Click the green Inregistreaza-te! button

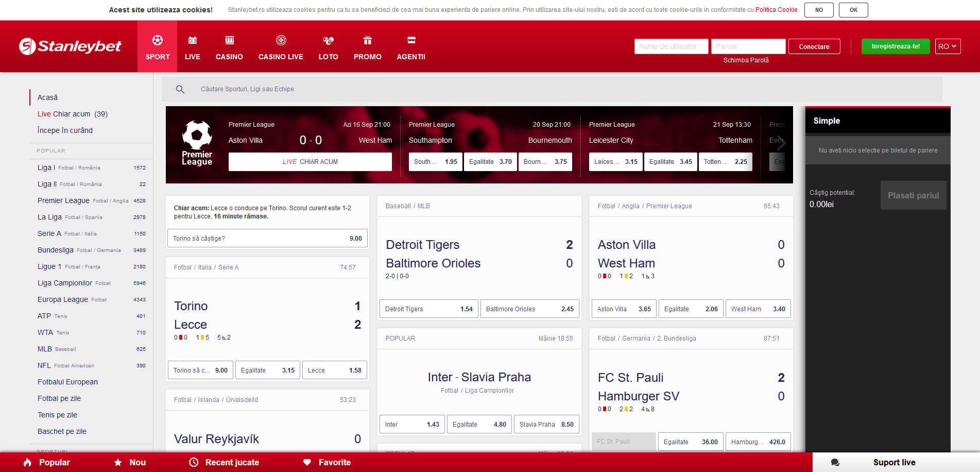click(x=896, y=46)
